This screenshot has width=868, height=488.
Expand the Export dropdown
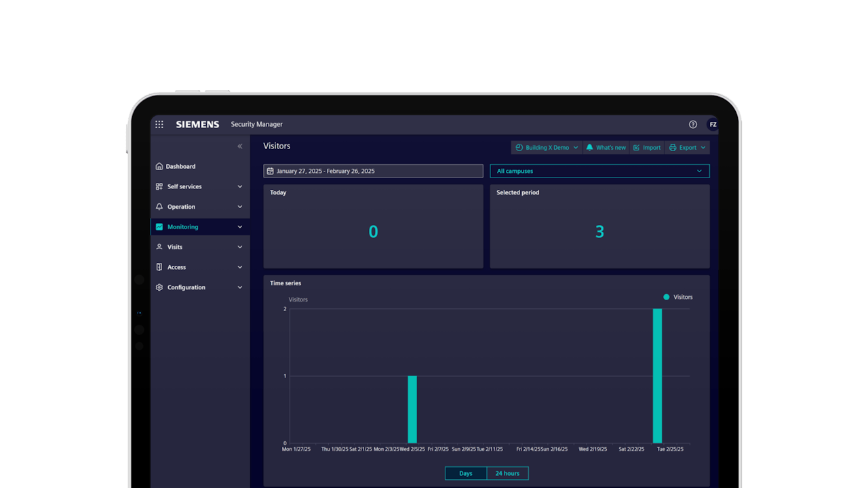[687, 147]
